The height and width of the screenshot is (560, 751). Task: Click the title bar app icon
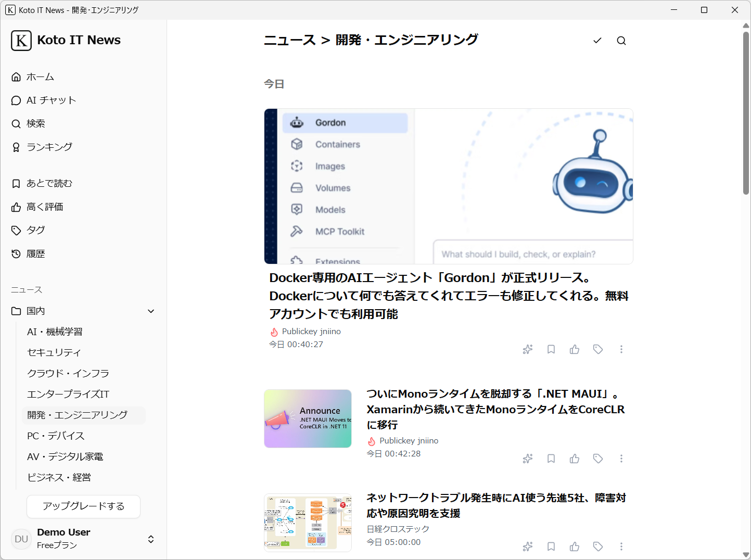pyautogui.click(x=10, y=10)
